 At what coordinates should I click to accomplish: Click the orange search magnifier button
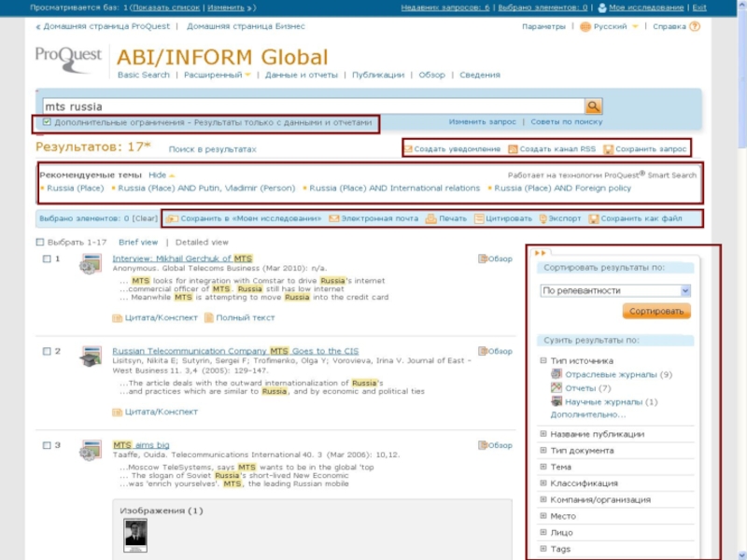tap(594, 106)
